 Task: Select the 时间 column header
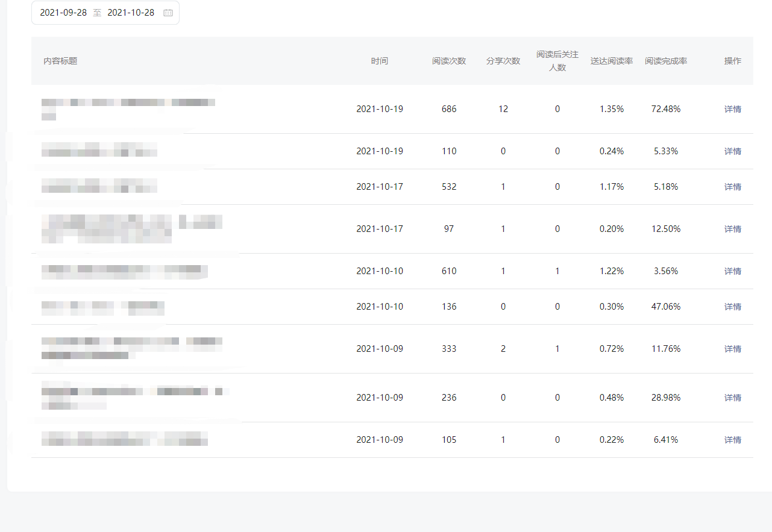[x=380, y=61]
